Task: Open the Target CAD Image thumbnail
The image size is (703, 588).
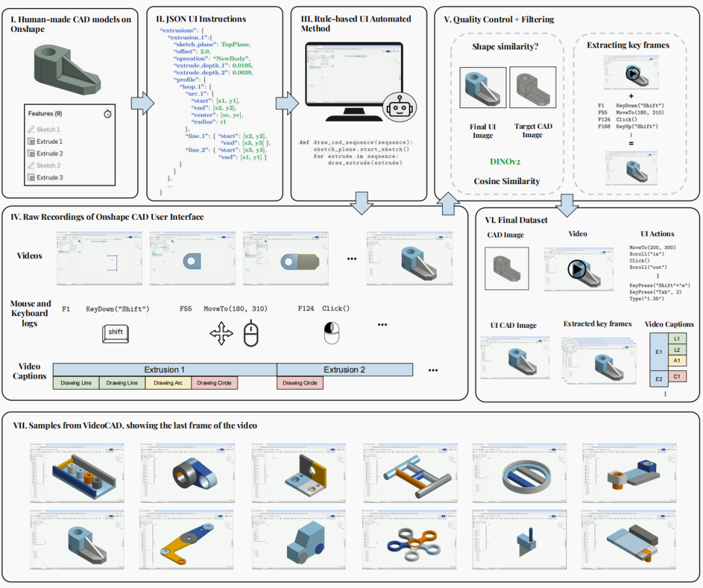Action: coord(532,87)
